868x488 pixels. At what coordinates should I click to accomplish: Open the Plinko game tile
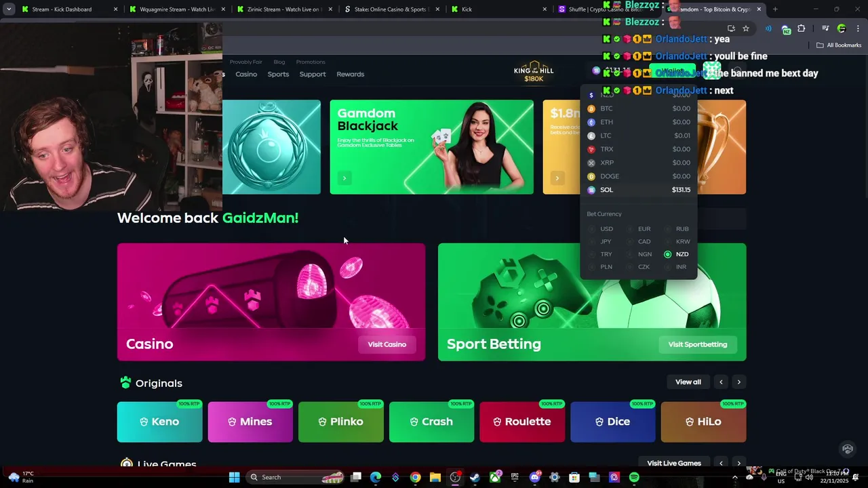341,422
